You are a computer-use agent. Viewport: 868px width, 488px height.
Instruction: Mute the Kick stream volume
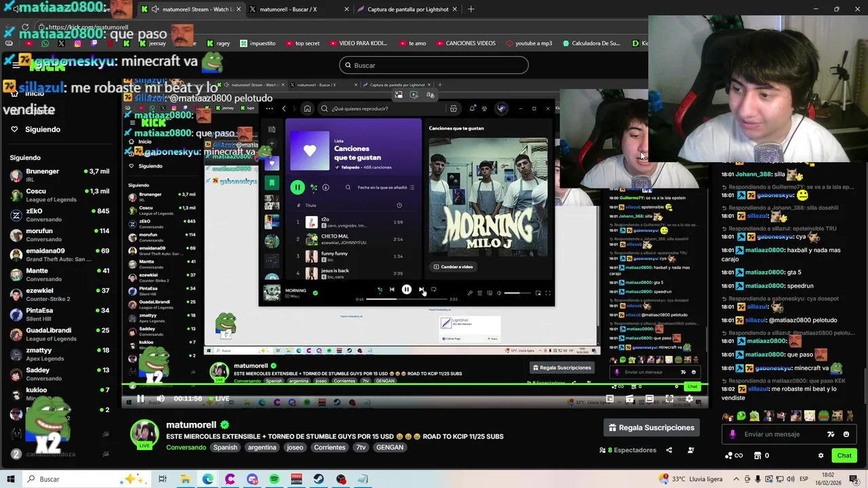pos(160,399)
